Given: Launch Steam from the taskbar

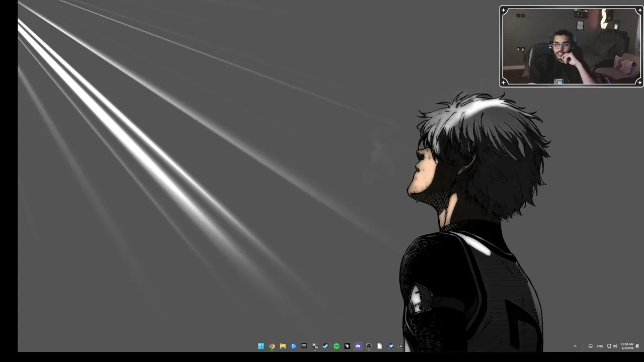Looking at the screenshot, I should click(x=326, y=346).
